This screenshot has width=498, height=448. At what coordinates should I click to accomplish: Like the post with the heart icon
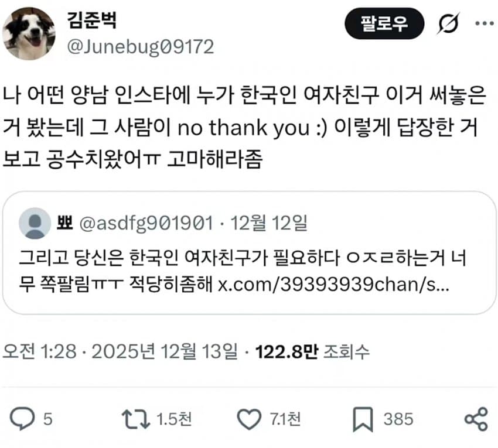pyautogui.click(x=250, y=419)
